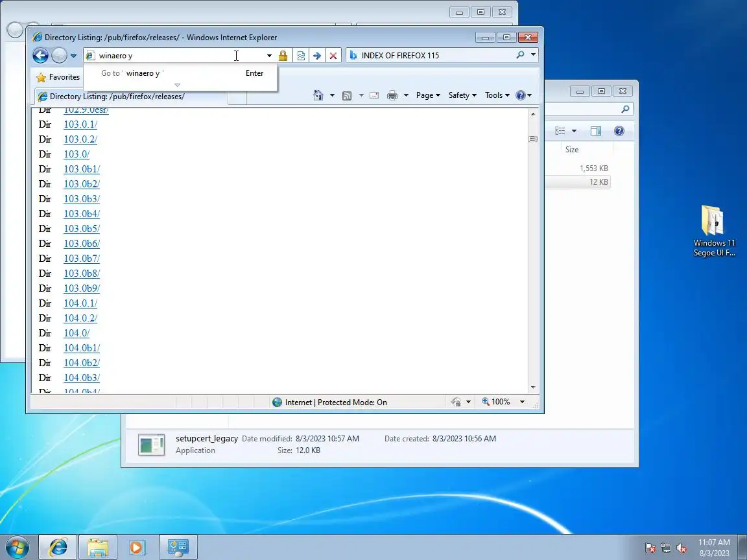
Task: Open the Explorer views dropdown arrow
Action: (x=574, y=131)
